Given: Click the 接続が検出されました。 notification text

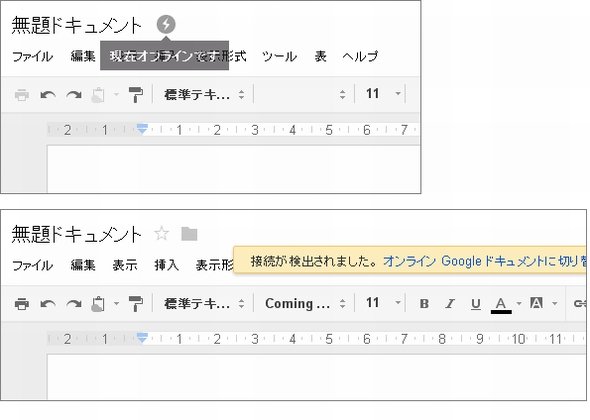Looking at the screenshot, I should [314, 261].
